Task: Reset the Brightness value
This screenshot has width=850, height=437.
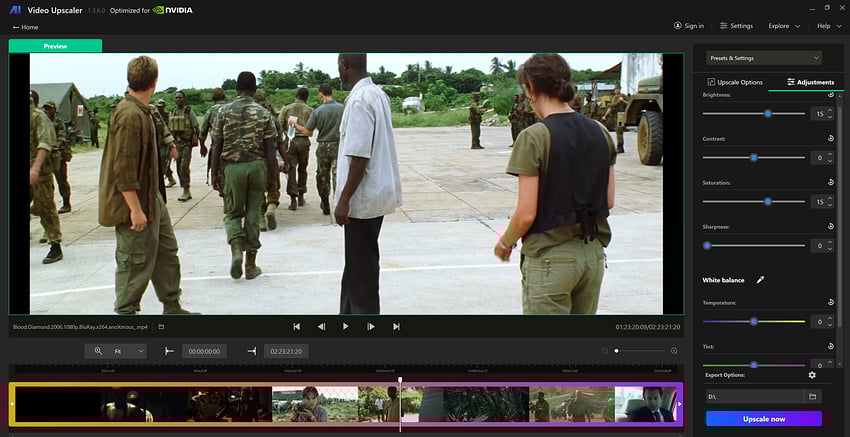Action: [830, 95]
